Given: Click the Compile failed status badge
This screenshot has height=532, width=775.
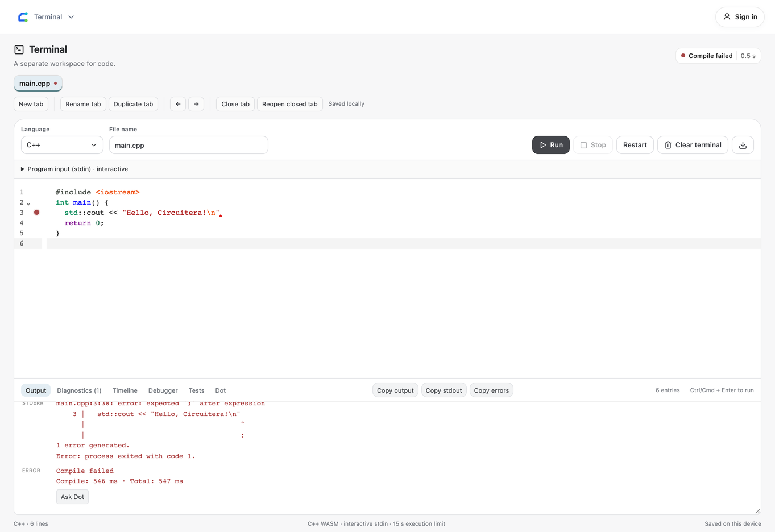Looking at the screenshot, I should (718, 56).
